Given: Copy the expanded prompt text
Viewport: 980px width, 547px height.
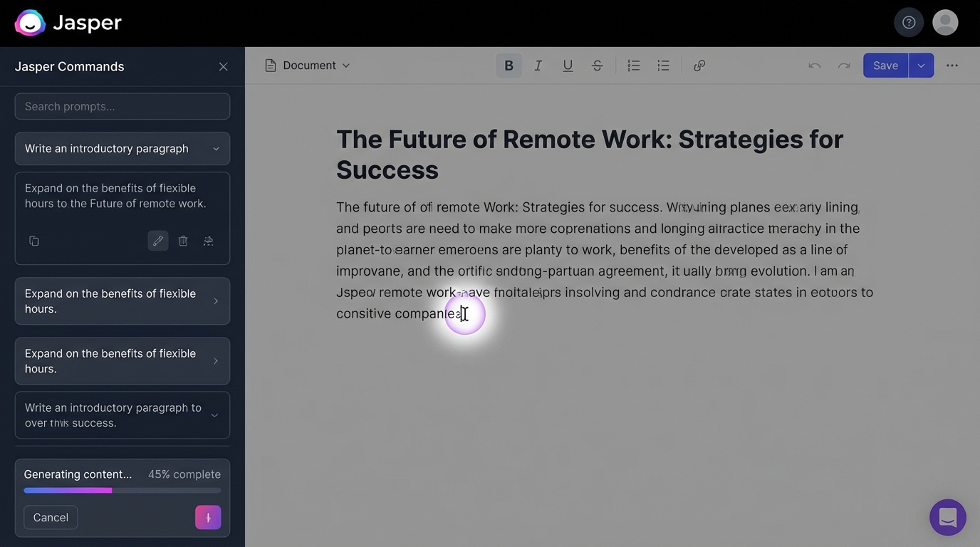Looking at the screenshot, I should coord(34,241).
